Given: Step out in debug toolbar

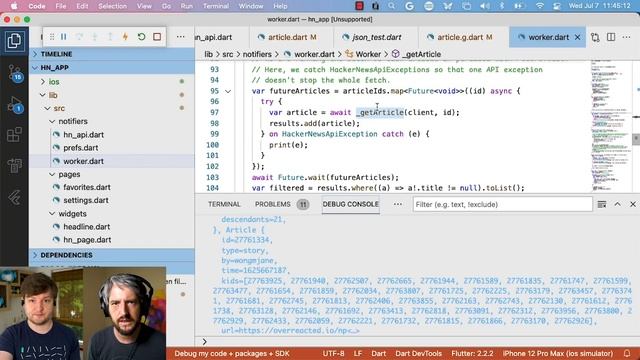Looking at the screenshot, I should pos(110,37).
